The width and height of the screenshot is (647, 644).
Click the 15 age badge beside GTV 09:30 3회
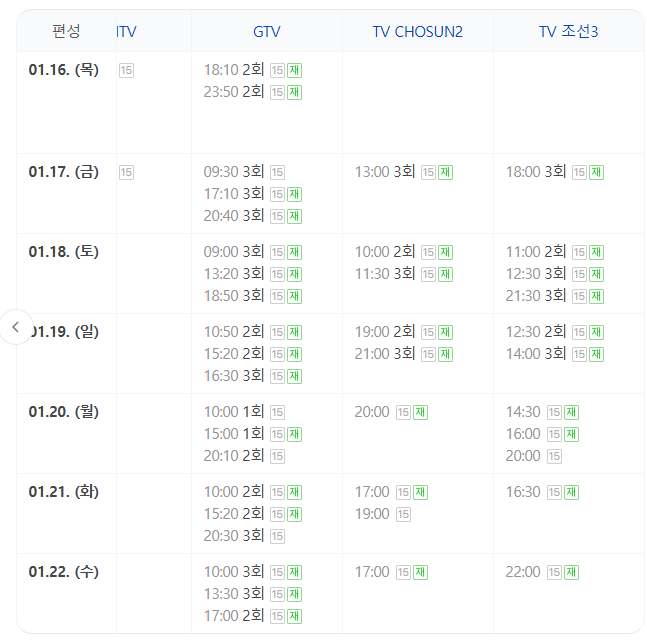point(277,172)
